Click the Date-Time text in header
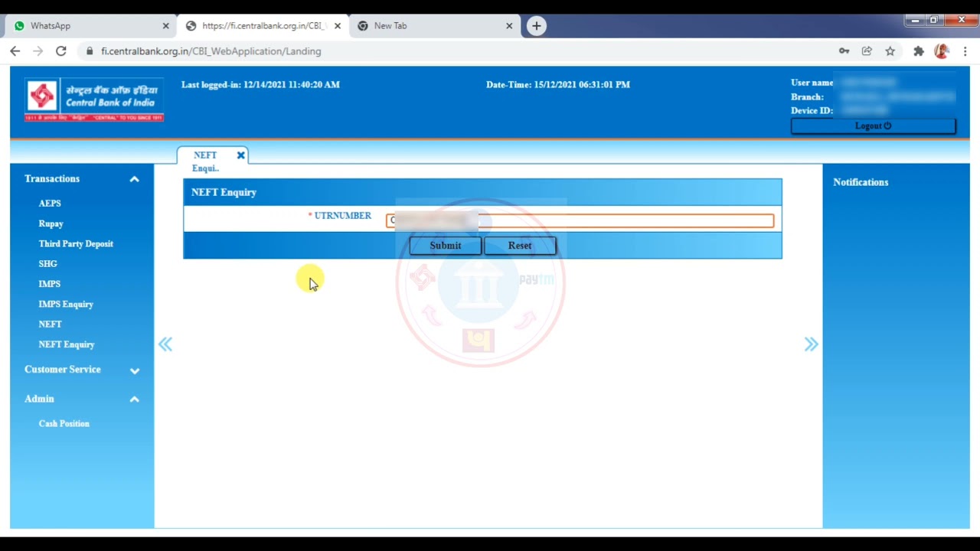 pos(558,85)
